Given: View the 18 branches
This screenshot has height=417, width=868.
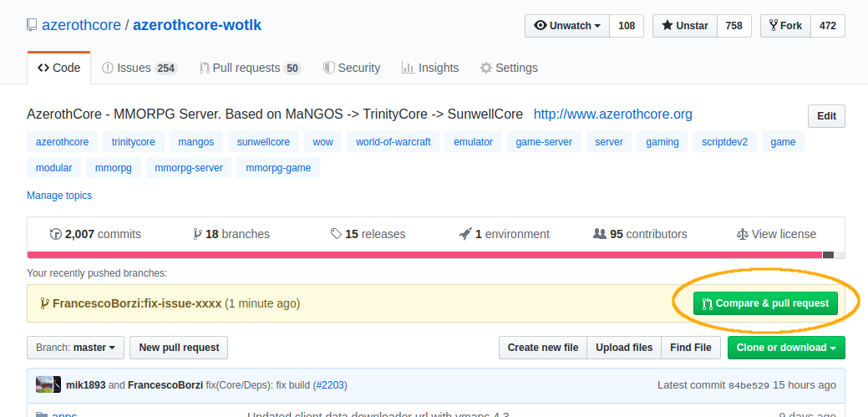Looking at the screenshot, I should click(x=231, y=234).
